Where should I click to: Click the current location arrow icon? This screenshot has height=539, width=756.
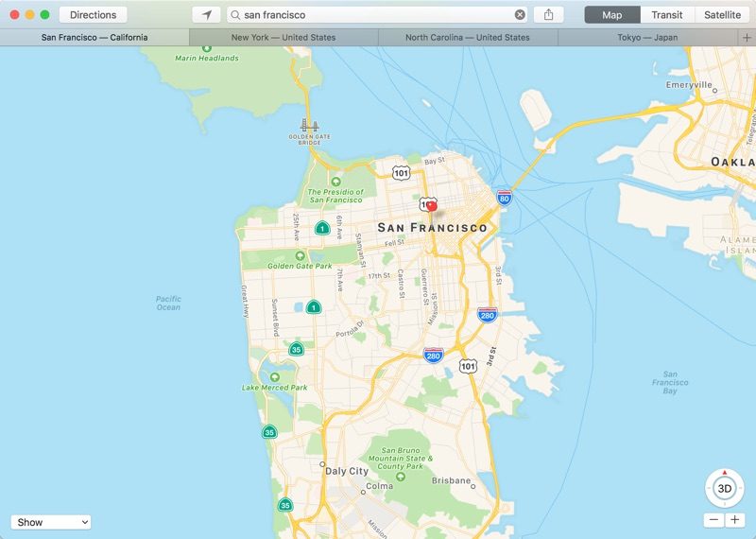(206, 15)
